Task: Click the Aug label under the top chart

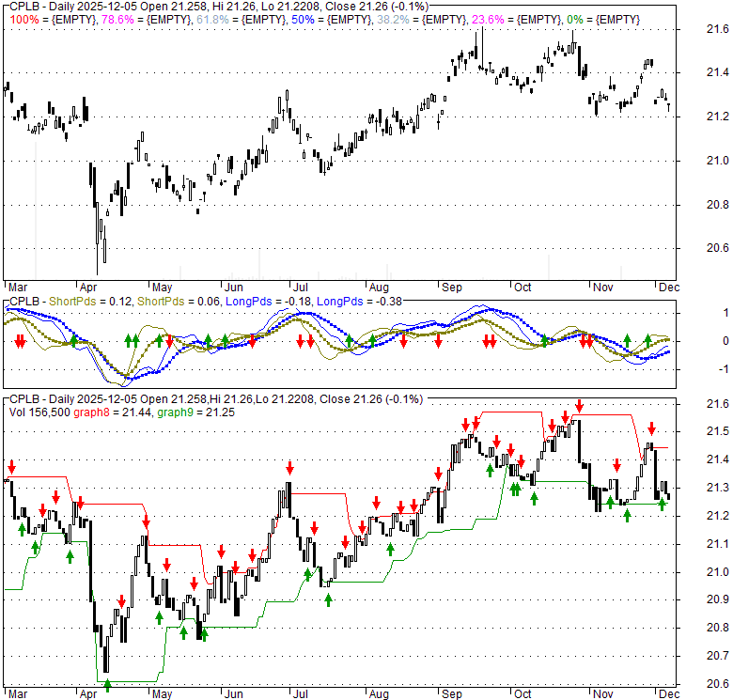Action: coord(379,288)
